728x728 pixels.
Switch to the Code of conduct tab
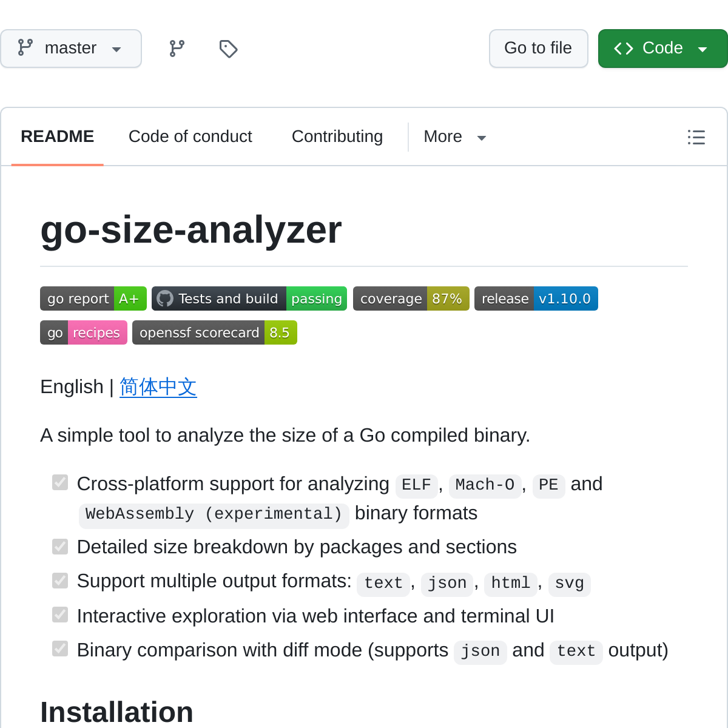(x=190, y=137)
